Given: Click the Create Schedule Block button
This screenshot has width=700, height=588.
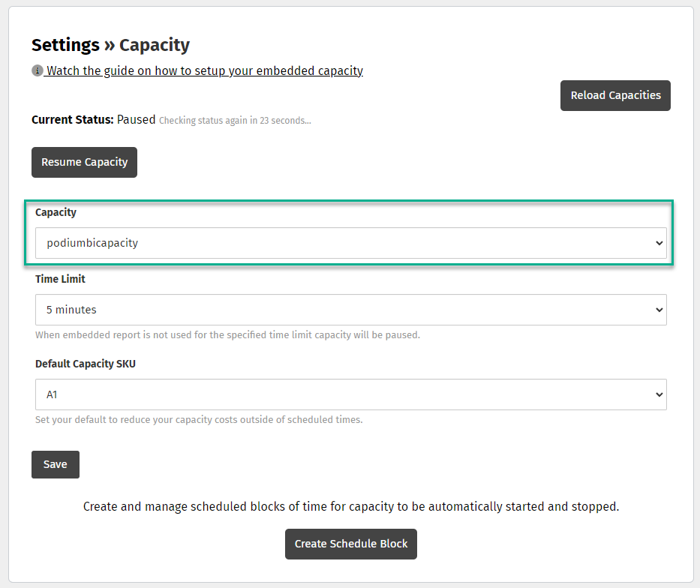Looking at the screenshot, I should (x=350, y=544).
